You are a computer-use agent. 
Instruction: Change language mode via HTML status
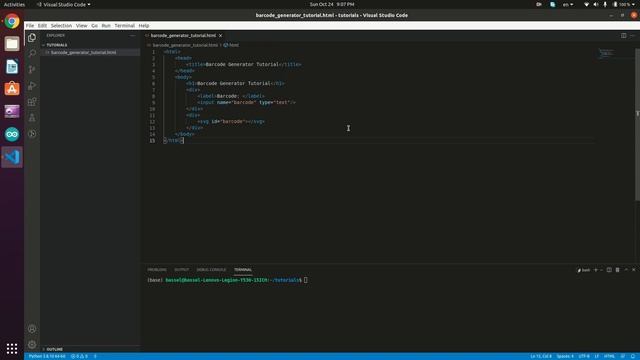(609, 356)
